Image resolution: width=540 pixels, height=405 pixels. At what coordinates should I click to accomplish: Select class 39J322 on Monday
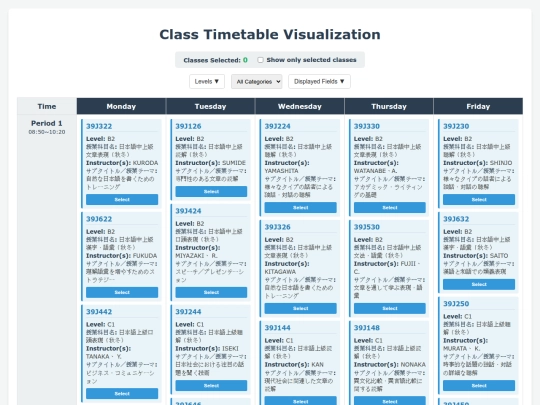[x=122, y=199]
